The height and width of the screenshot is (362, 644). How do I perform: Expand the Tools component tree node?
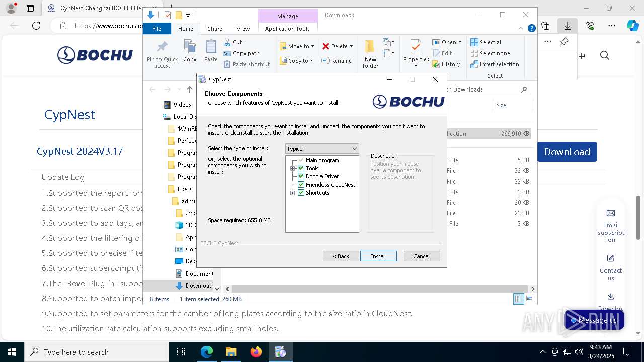pyautogui.click(x=293, y=169)
